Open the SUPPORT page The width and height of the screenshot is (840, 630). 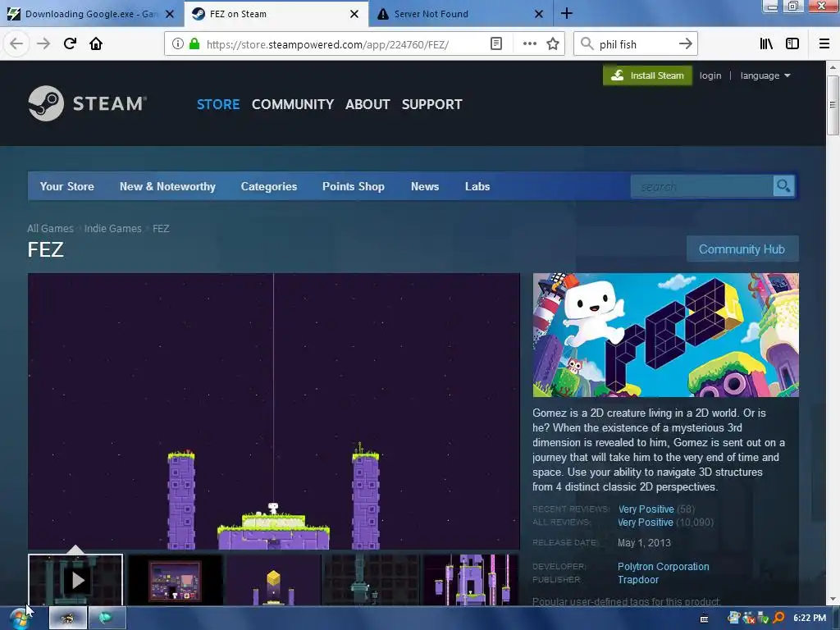pos(431,104)
